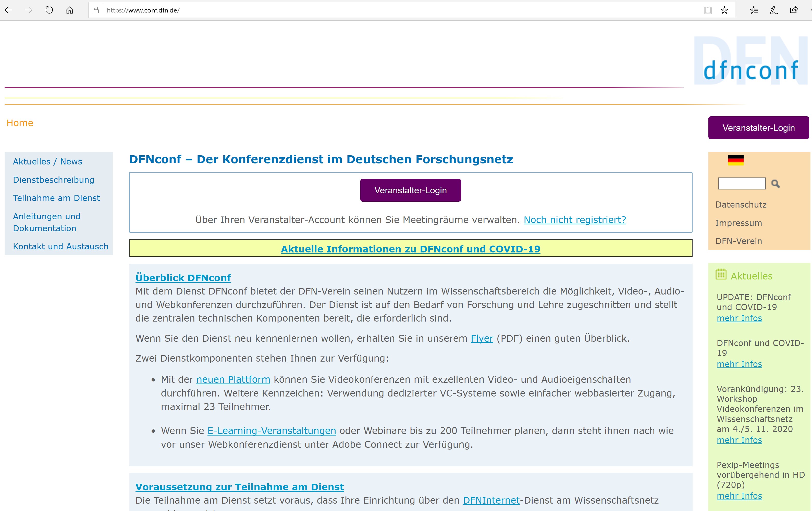Click mehr Infos under Pexip-Meetings
The image size is (812, 511).
[739, 496]
